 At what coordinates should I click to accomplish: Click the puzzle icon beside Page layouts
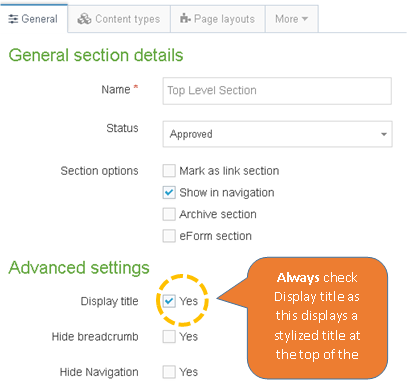click(185, 18)
